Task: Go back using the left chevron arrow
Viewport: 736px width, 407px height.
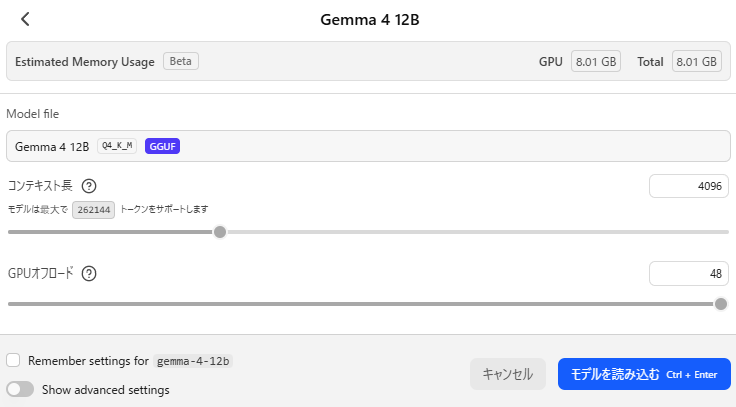Action: coord(25,19)
